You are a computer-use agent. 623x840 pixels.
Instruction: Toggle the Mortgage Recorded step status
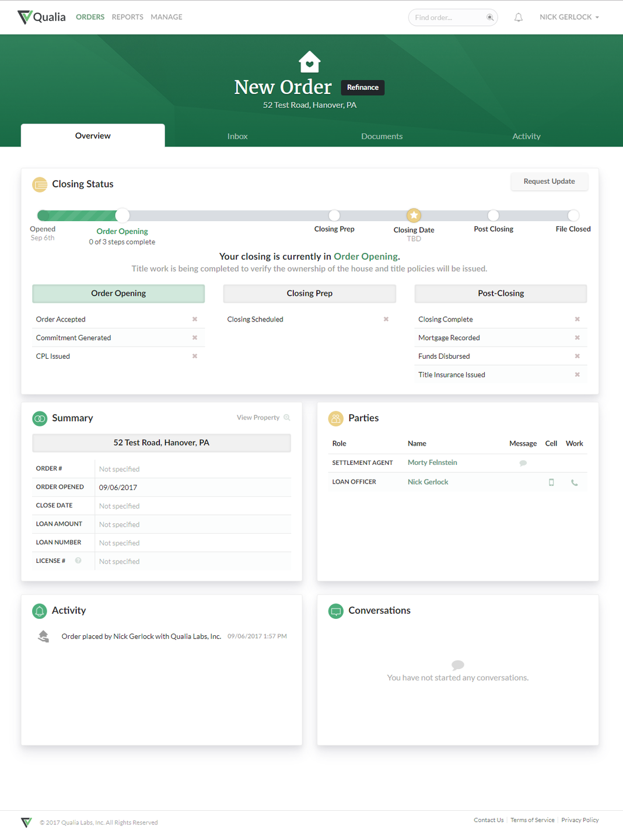tap(577, 338)
